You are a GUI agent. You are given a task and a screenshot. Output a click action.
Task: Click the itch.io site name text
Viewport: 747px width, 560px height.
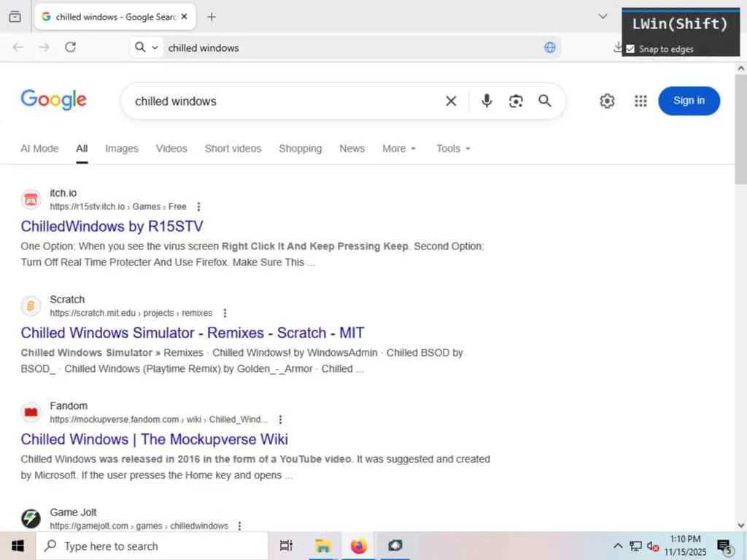click(63, 192)
